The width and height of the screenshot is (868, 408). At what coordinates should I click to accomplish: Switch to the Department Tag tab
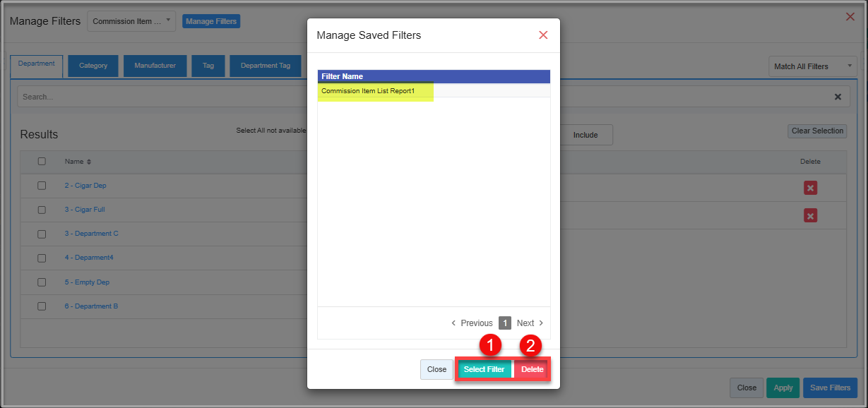[266, 66]
